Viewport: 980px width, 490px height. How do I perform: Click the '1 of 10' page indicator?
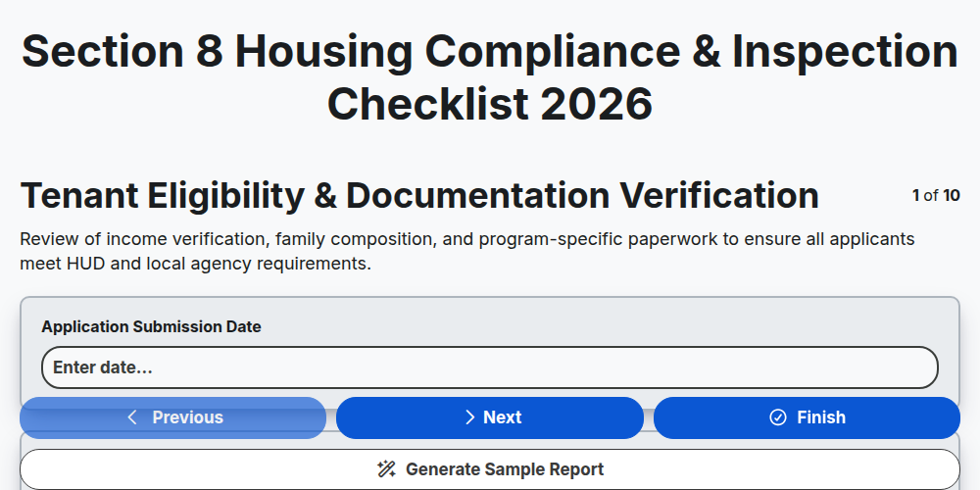pos(936,196)
